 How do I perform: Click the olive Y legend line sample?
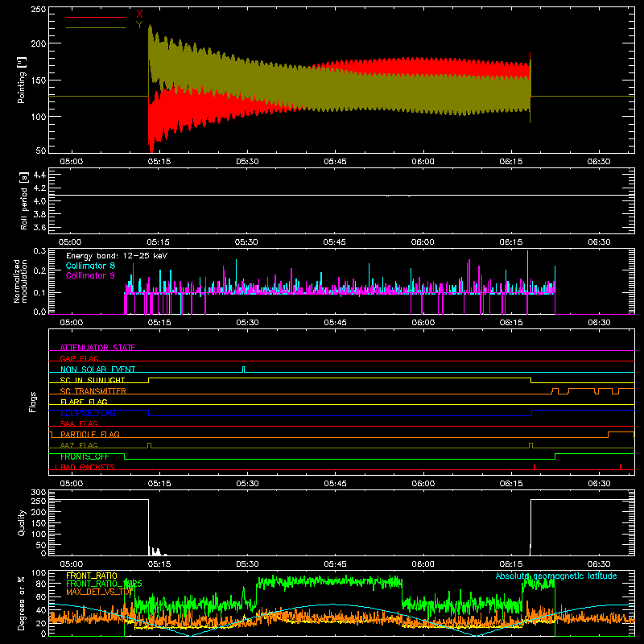(96, 27)
